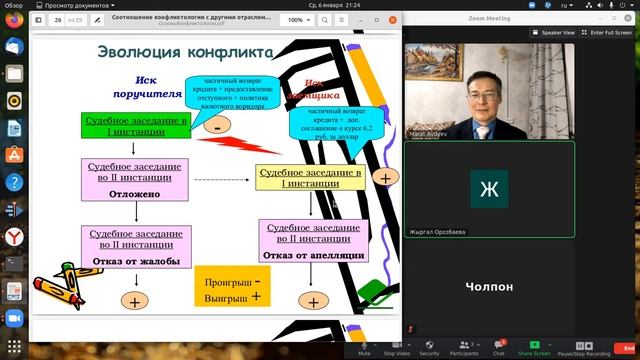640x360 pixels.
Task: Open the date and time clock panel
Action: (334, 5)
